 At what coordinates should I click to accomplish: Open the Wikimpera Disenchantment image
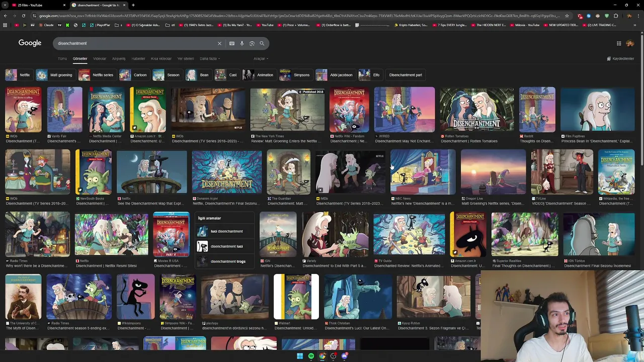tap(136, 297)
